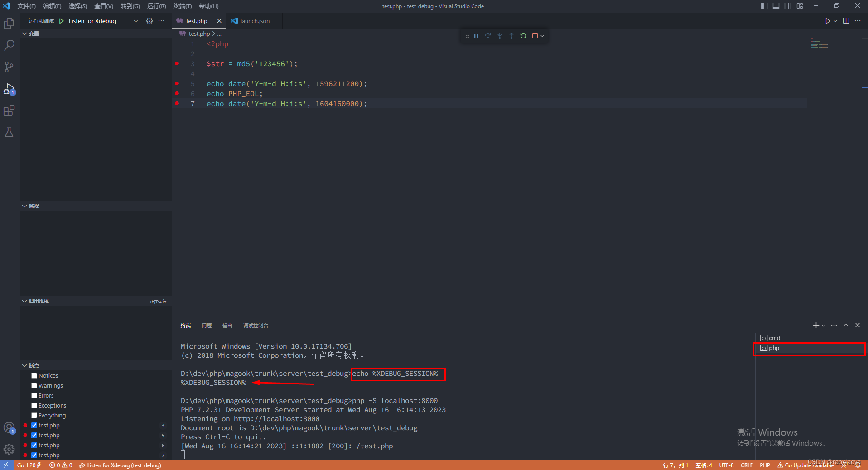868x470 pixels.
Task: Uncheck the test.php line 5 breakpoint
Action: pyautogui.click(x=34, y=435)
